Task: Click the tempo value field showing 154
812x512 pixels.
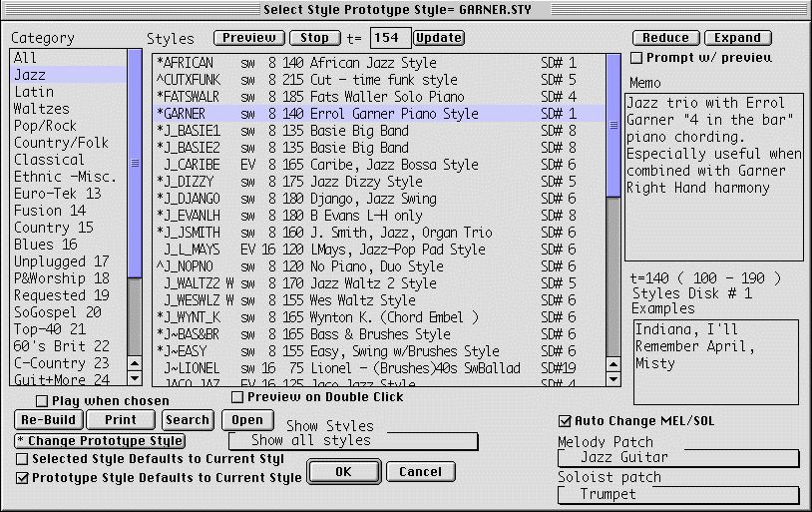Action: click(390, 38)
